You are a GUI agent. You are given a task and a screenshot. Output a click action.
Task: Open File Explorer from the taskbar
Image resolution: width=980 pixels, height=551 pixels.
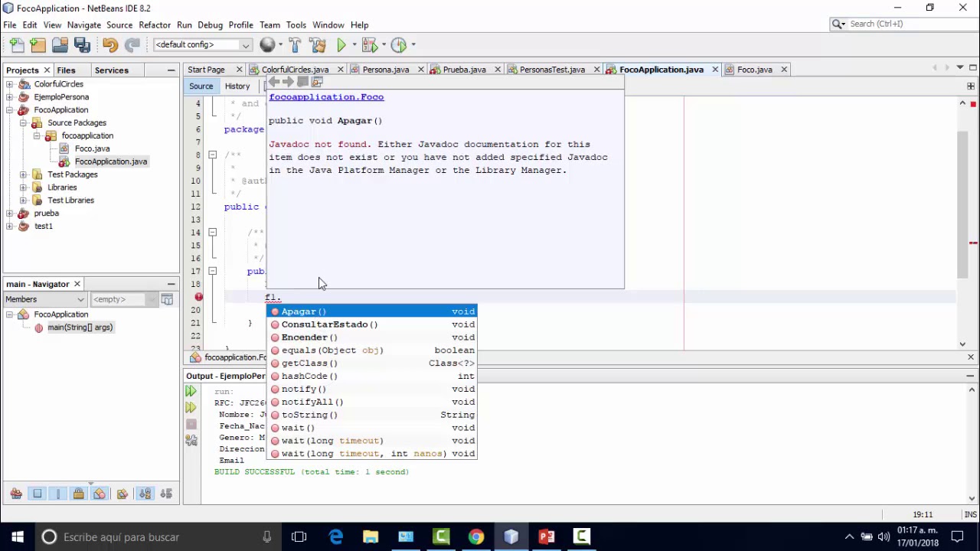pyautogui.click(x=371, y=536)
